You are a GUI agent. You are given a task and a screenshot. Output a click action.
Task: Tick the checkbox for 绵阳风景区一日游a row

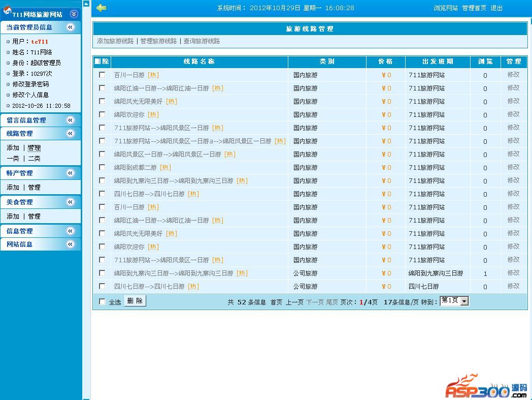point(102,141)
